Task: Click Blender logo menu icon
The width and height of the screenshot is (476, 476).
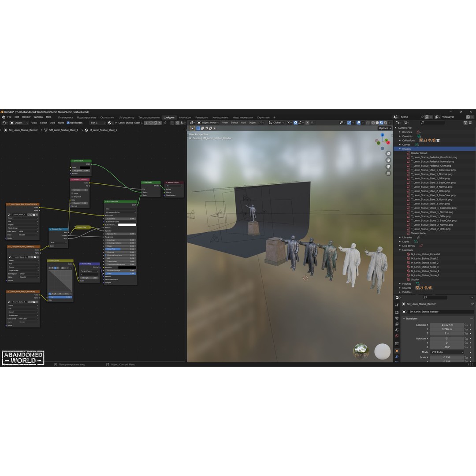Action: (4, 117)
